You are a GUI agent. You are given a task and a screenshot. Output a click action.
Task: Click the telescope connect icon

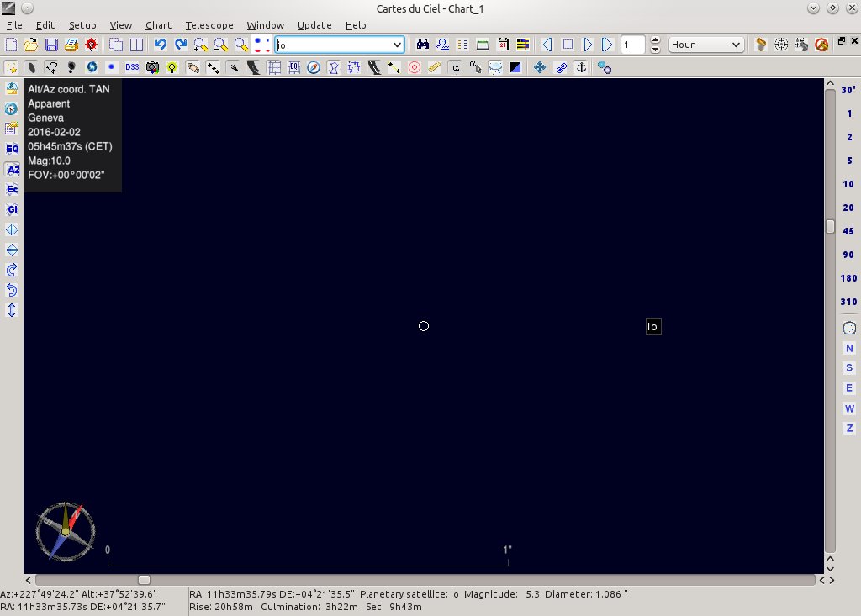click(x=761, y=45)
